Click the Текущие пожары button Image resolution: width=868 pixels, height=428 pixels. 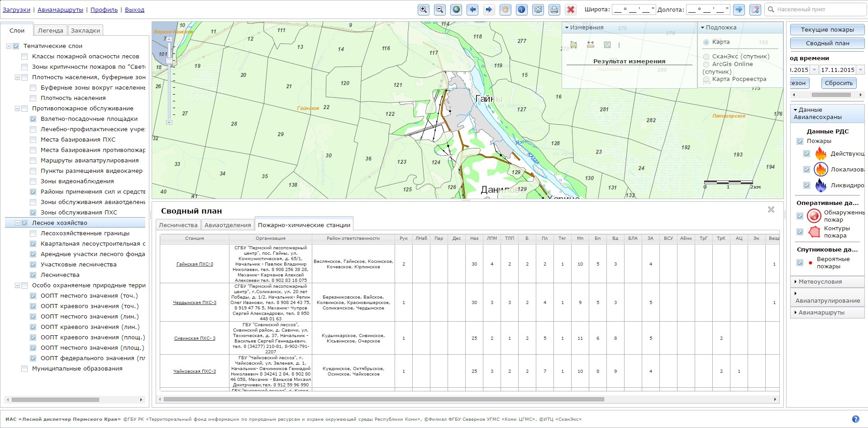[x=827, y=29]
